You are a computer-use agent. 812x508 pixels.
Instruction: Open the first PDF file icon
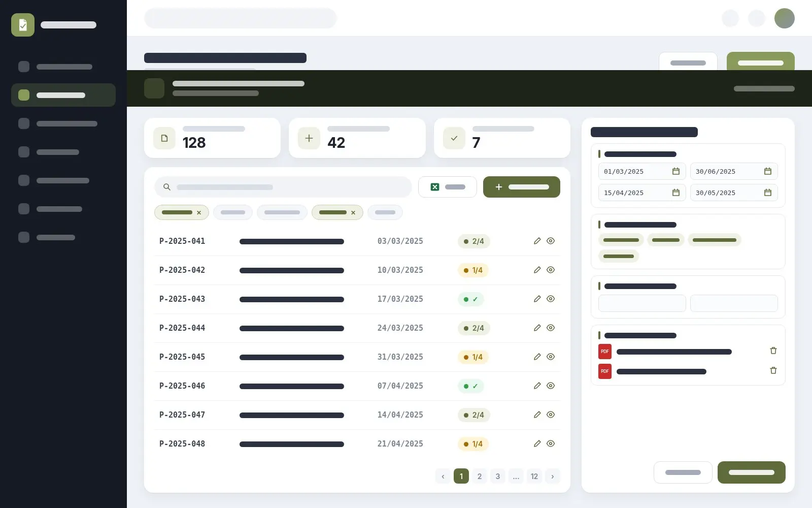tap(605, 352)
